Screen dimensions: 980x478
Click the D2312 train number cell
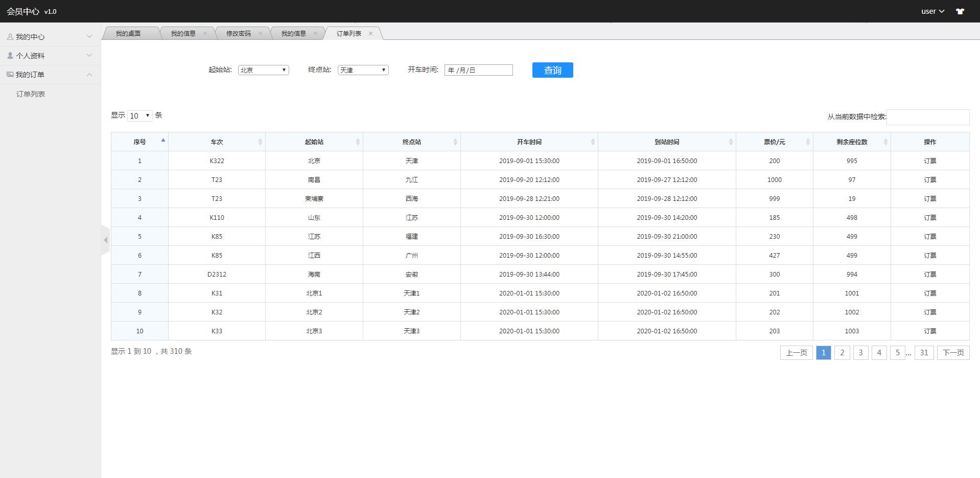[217, 275]
